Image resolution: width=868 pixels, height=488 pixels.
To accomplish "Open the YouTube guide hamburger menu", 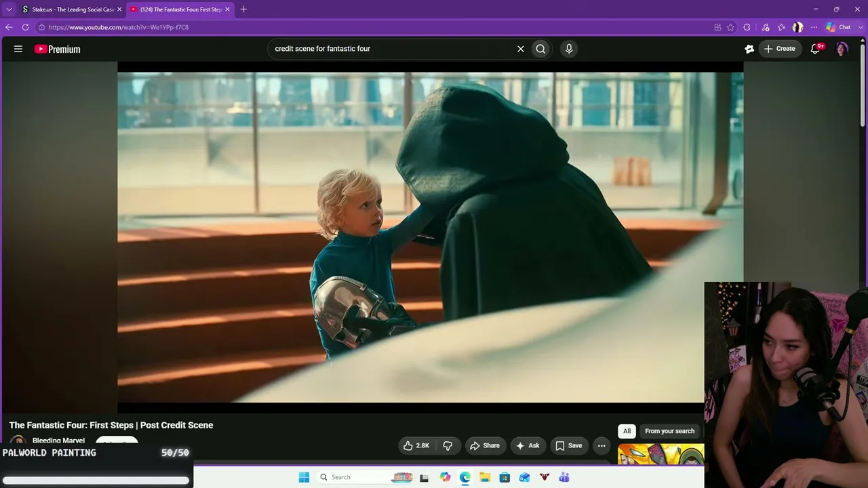I will pos(18,49).
